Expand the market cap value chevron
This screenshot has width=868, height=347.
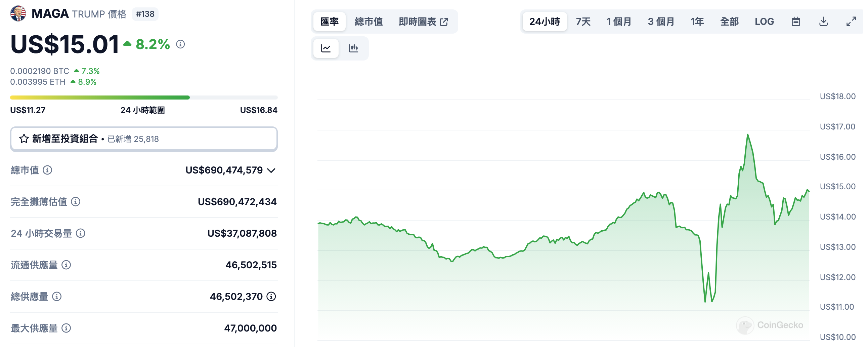click(272, 170)
